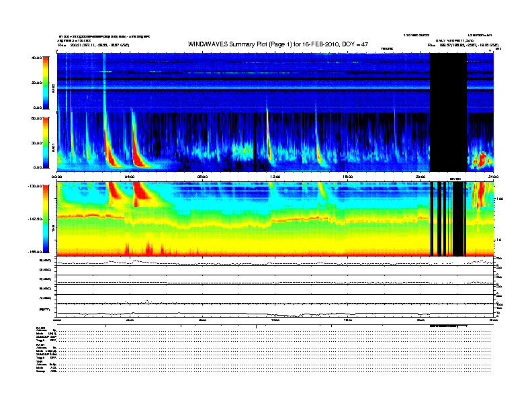Click the 10 label on TNR right axis

(498, 240)
